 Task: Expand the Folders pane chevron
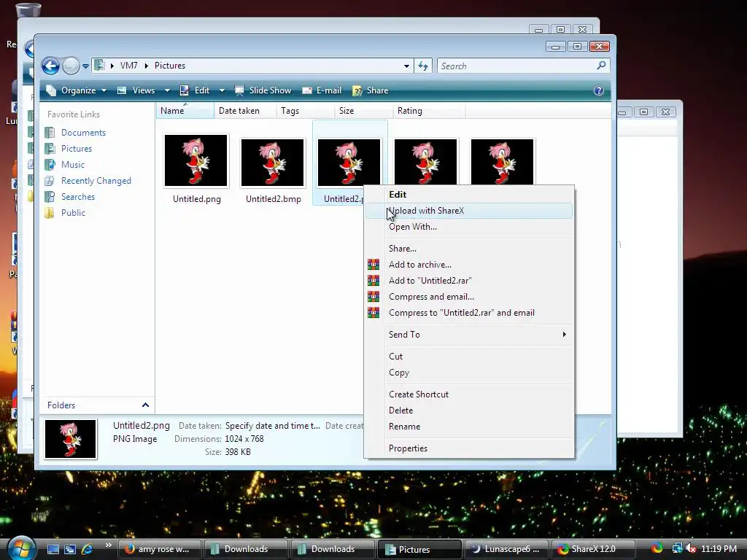click(x=145, y=405)
